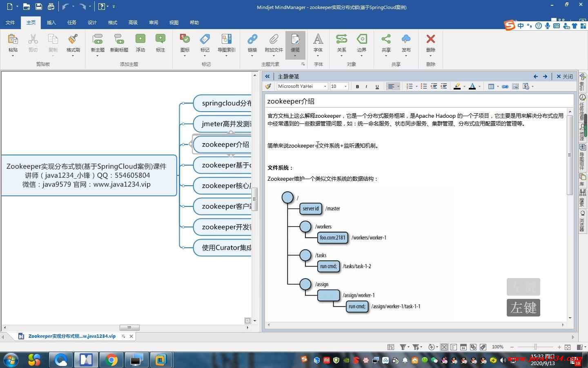The height and width of the screenshot is (368, 588).
Task: Click the 标记 tag icon
Action: [x=205, y=39]
